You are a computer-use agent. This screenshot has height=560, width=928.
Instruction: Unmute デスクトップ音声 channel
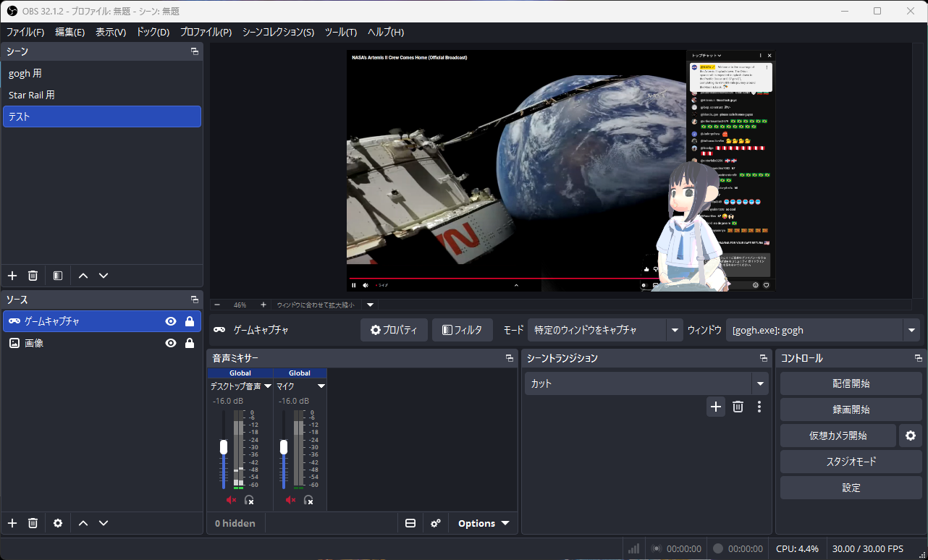tap(232, 500)
